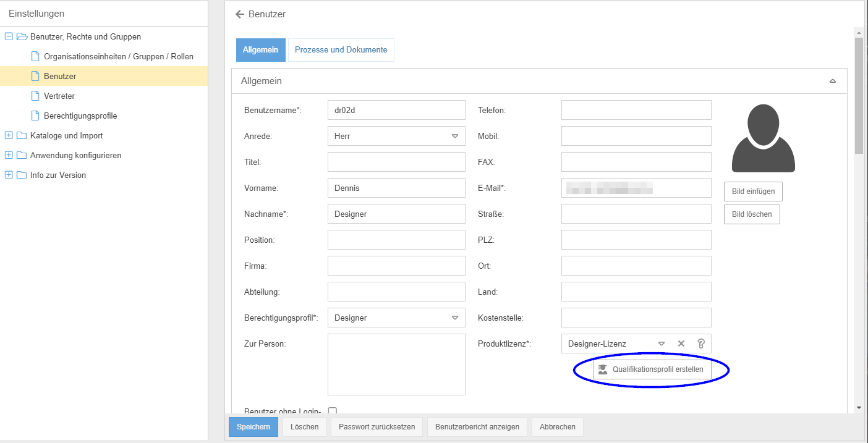The width and height of the screenshot is (868, 443).
Task: Switch to the Prozesse und Dokumente tab
Action: point(341,50)
